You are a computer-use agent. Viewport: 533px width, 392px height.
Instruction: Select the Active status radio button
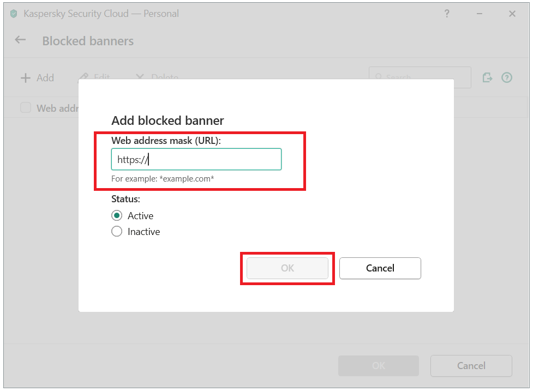tap(117, 215)
